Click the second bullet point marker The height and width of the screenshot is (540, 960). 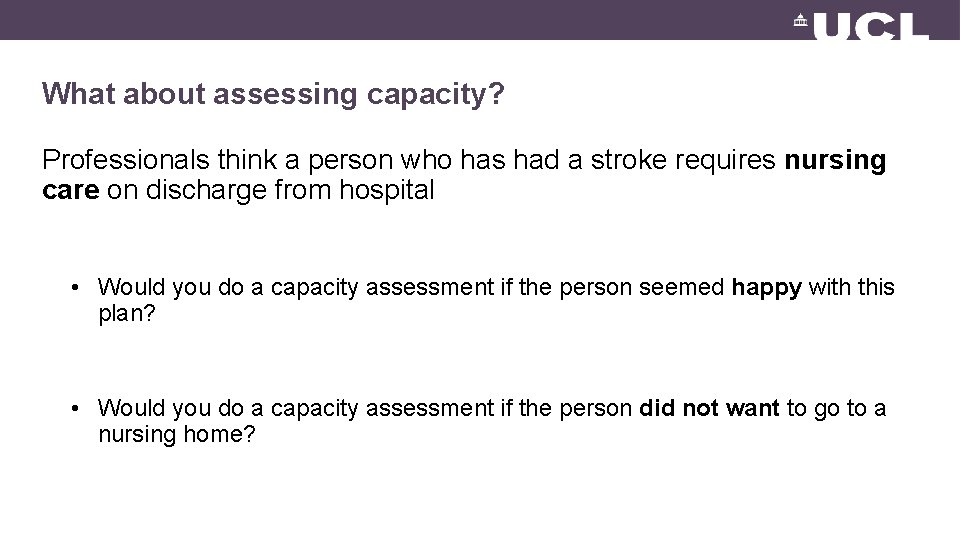pos(75,408)
